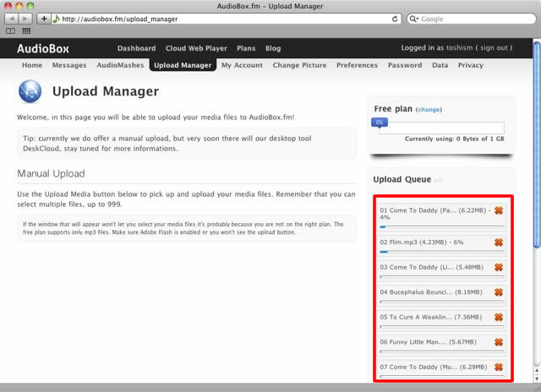Remove 01 Come To Daddy from queue
541x392 pixels.
(x=499, y=210)
